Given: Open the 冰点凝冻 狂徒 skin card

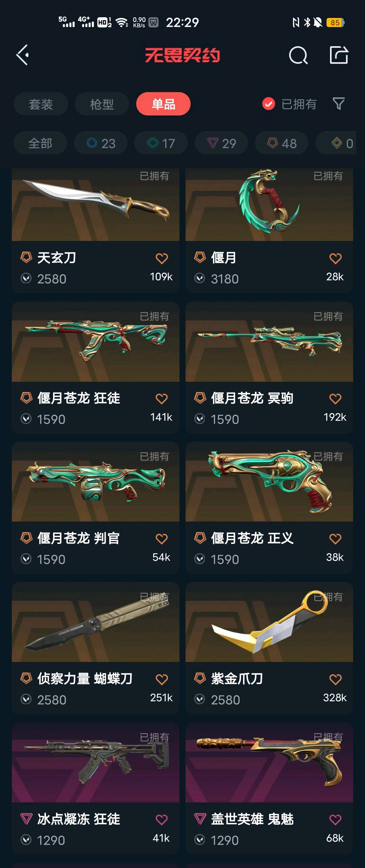Looking at the screenshot, I should [x=96, y=788].
